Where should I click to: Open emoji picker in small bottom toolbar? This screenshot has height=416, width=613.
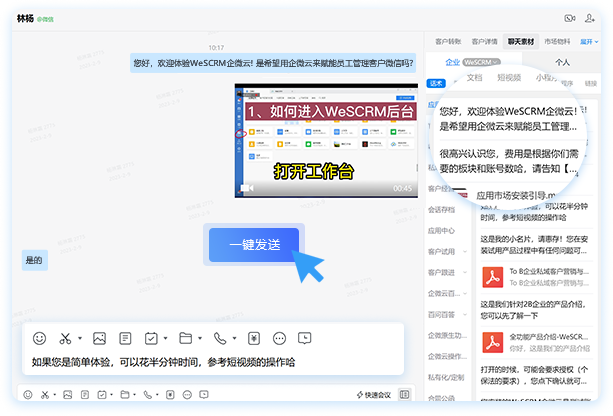point(28,395)
